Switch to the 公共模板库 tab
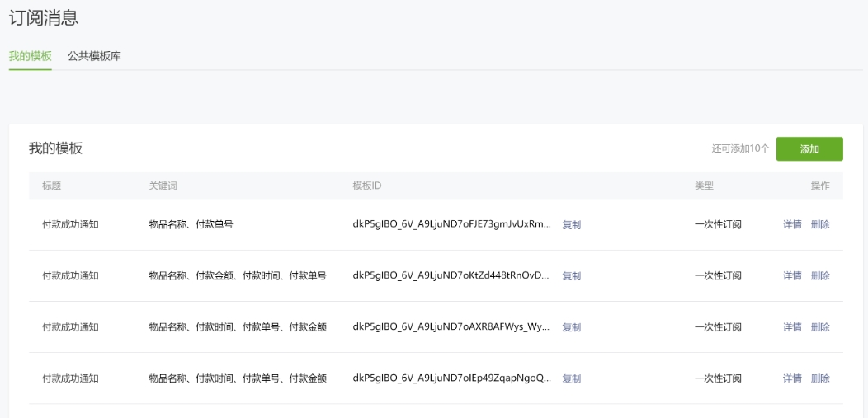This screenshot has height=418, width=868. (x=94, y=56)
